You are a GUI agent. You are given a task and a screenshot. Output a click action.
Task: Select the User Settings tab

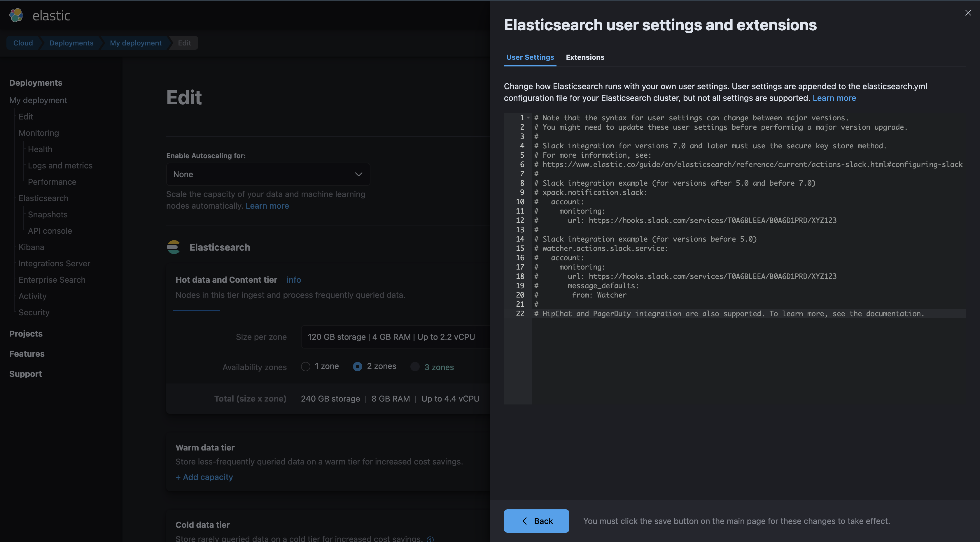pyautogui.click(x=530, y=57)
